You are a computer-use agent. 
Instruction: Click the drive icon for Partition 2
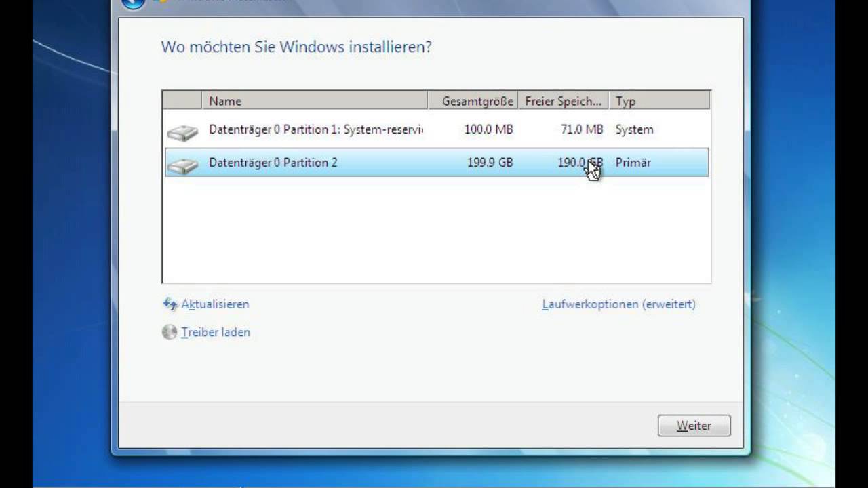tap(182, 164)
